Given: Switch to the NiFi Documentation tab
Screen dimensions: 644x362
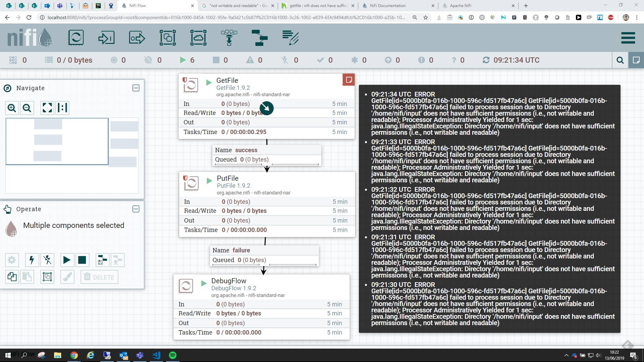Looking at the screenshot, I should pos(387,6).
